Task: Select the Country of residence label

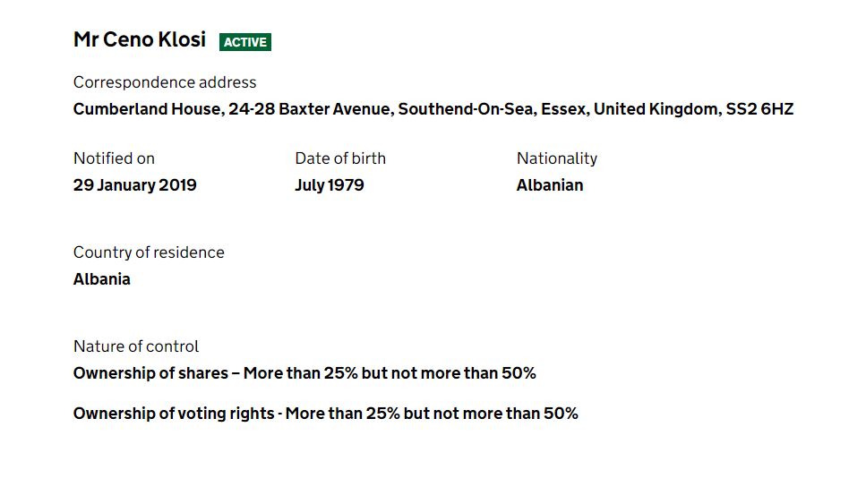Action: [149, 252]
